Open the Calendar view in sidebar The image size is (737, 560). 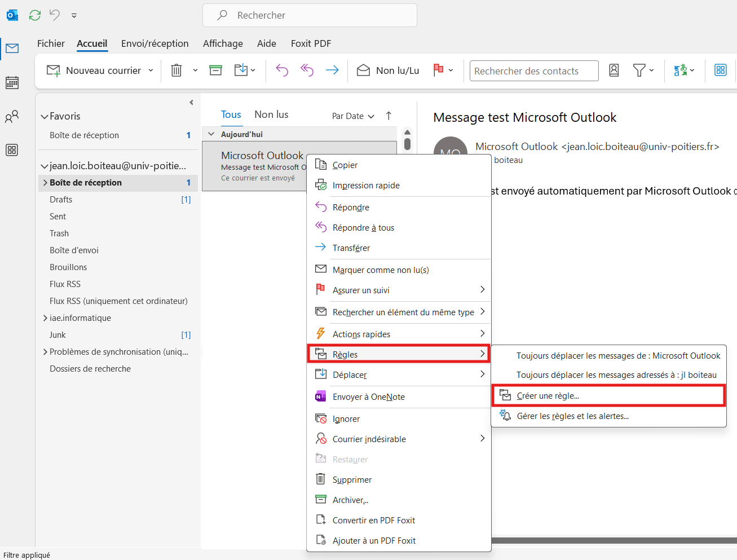12,83
